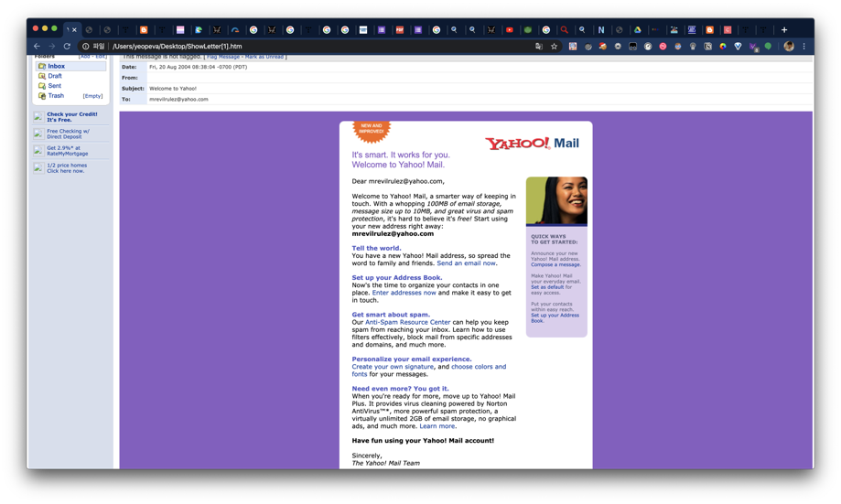Go back with the browser back arrow

pyautogui.click(x=37, y=46)
